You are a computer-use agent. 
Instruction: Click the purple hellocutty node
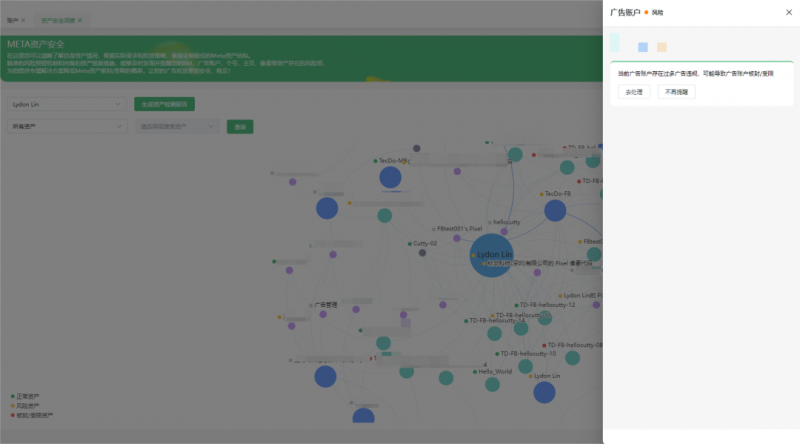(x=504, y=231)
